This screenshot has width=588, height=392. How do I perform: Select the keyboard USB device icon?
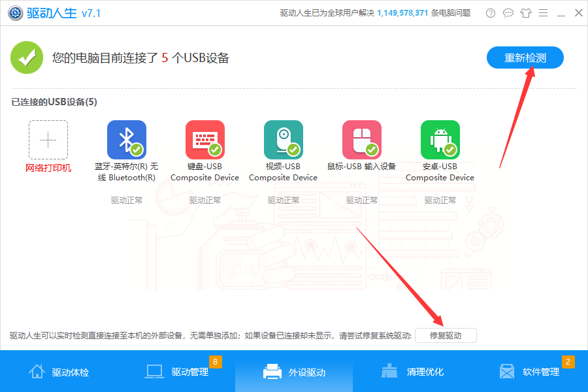click(x=205, y=140)
